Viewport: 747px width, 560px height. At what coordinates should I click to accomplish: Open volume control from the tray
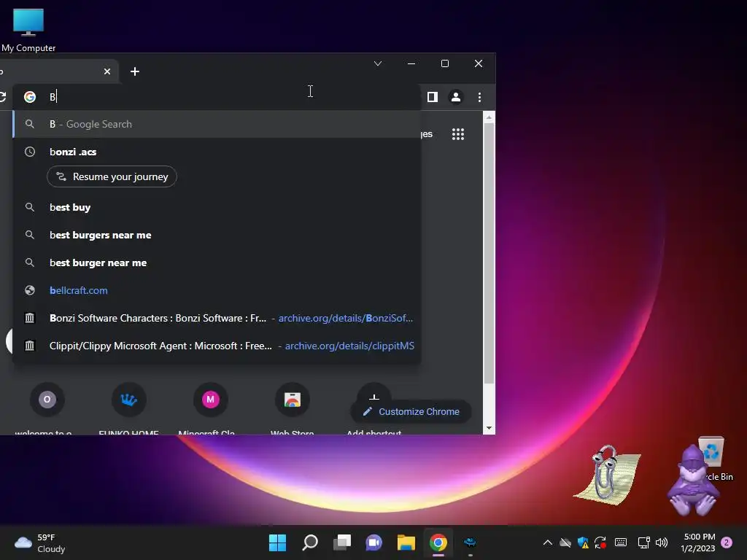(x=662, y=542)
